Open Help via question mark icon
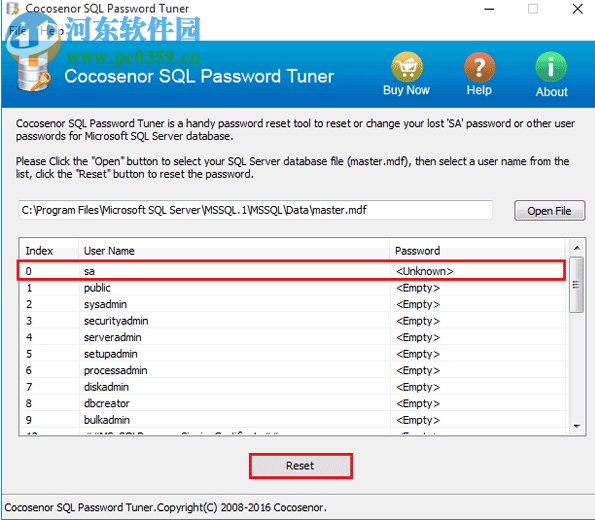Screen dimensions: 595x520 [x=479, y=67]
